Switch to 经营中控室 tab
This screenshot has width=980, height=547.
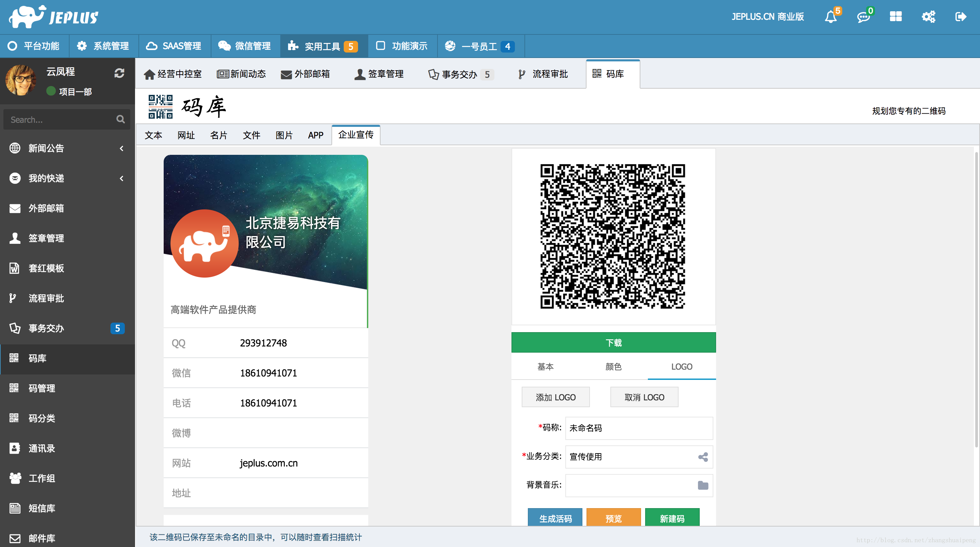coord(173,74)
